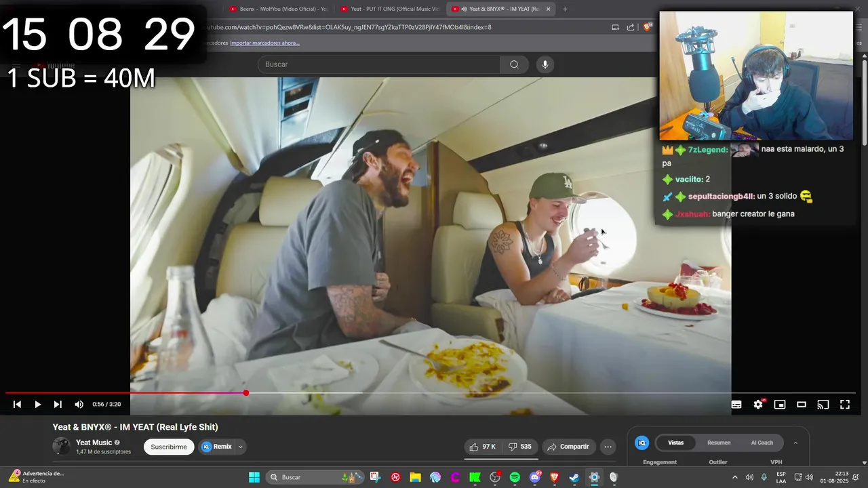
Task: Open File Explorer from the taskbar
Action: [415, 477]
